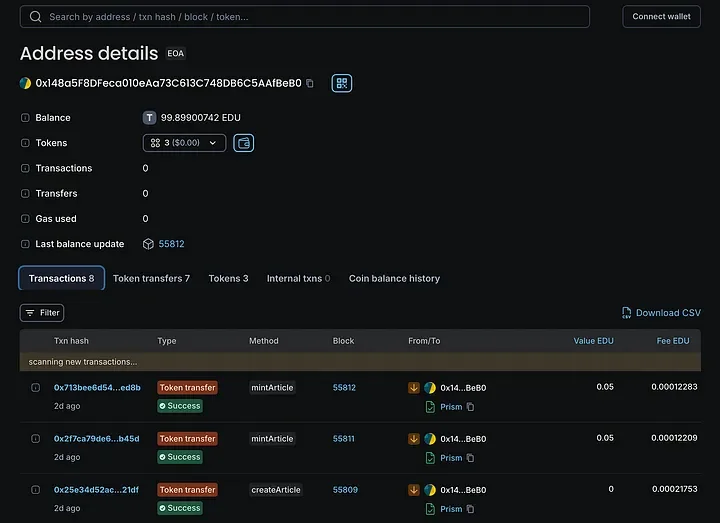This screenshot has height=523, width=720.
Task: Click the direction arrow icon in block 55811 row
Action: click(414, 439)
